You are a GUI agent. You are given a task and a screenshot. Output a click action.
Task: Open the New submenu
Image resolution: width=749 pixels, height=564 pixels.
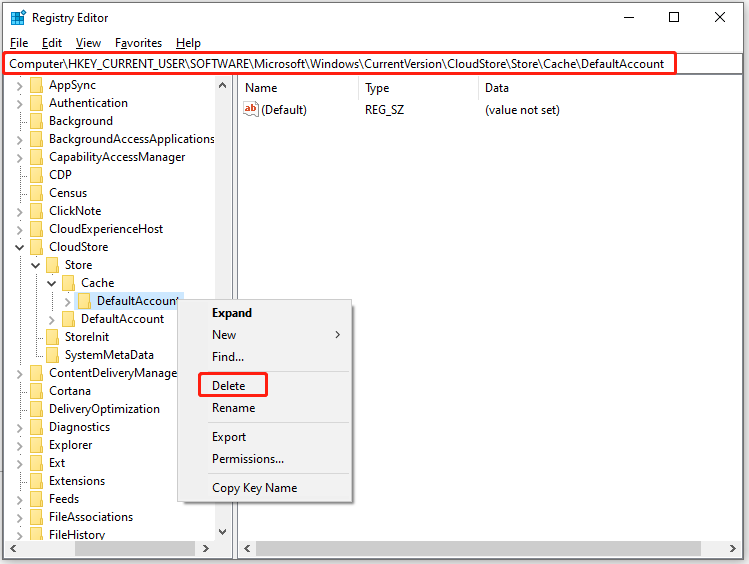tap(265, 335)
